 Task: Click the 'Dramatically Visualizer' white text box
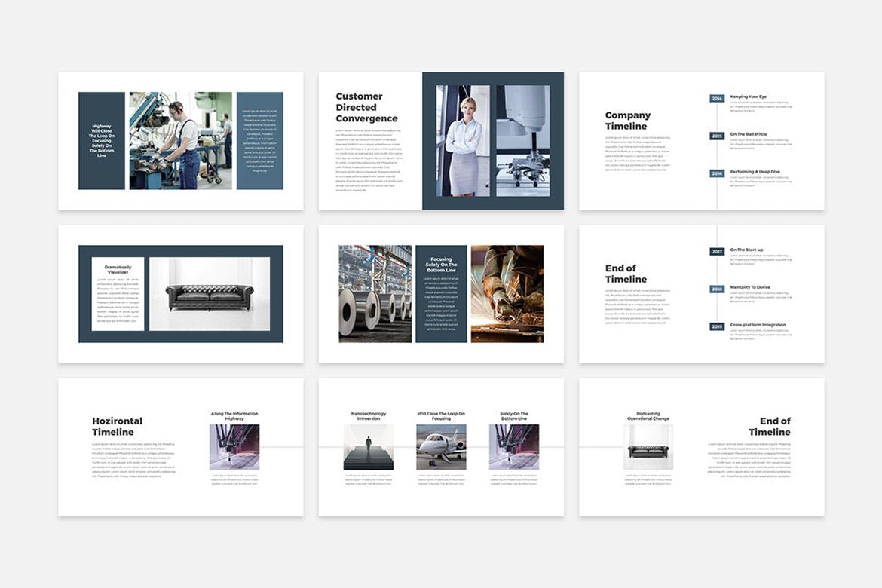pos(118,294)
